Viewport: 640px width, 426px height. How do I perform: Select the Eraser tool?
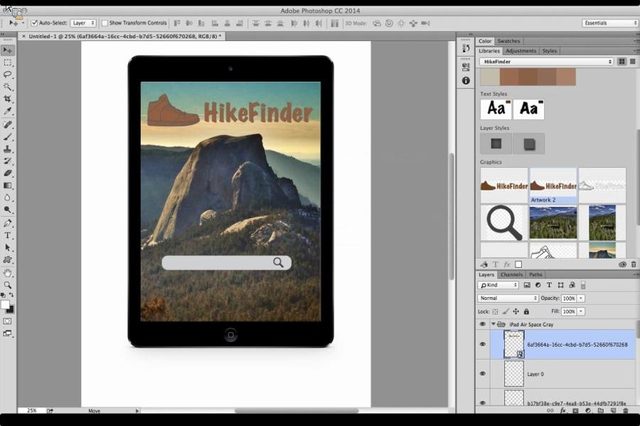point(7,173)
